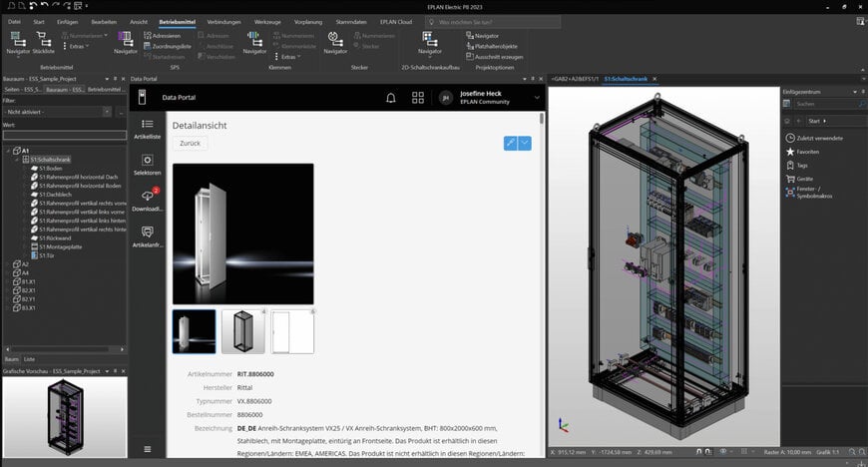Click the blue insert tool button

[x=511, y=143]
